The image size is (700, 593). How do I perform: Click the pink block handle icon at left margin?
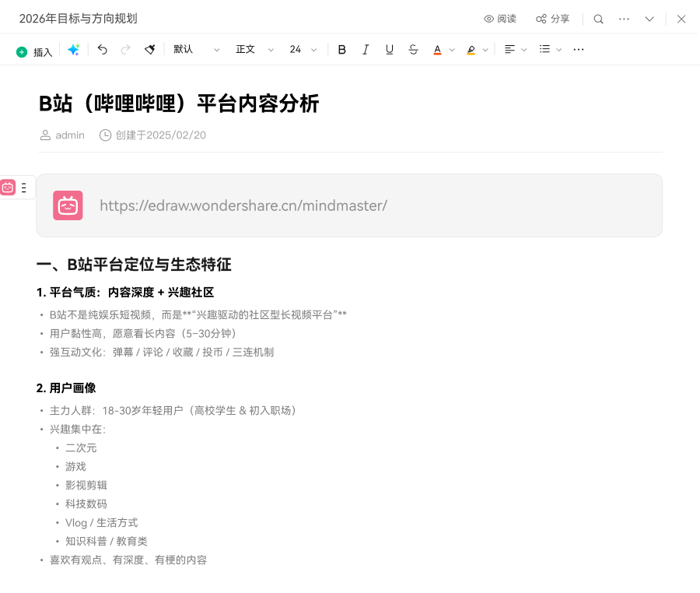8,188
